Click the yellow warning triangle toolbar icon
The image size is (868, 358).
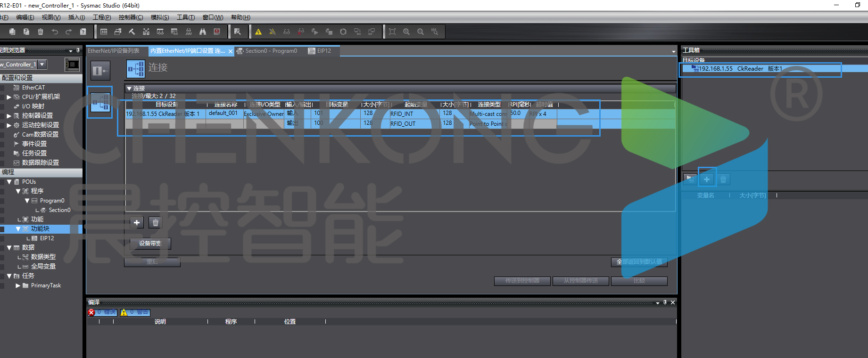[258, 32]
